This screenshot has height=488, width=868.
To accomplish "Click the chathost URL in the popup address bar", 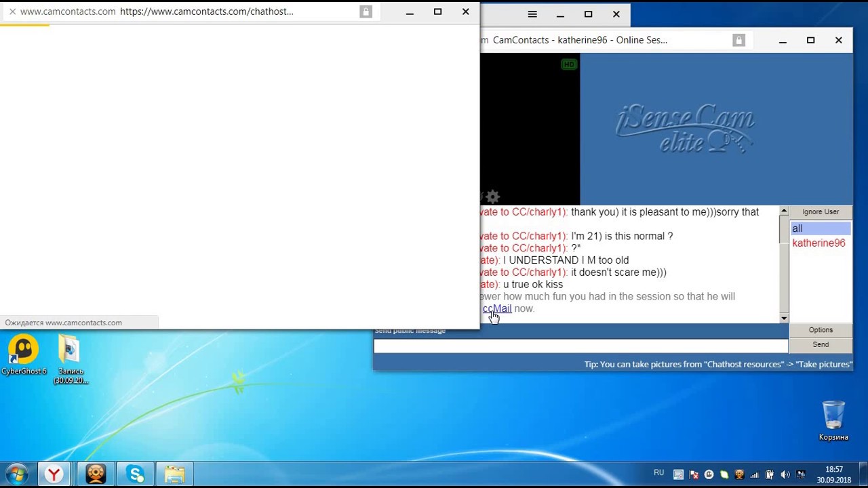I will (206, 12).
